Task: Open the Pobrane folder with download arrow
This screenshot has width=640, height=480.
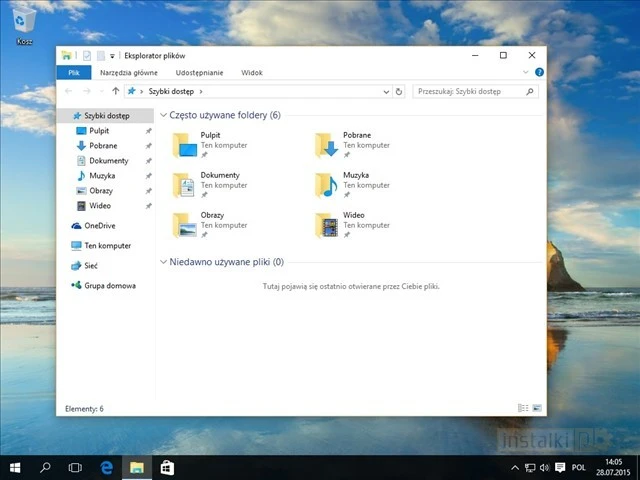Action: pyautogui.click(x=328, y=145)
